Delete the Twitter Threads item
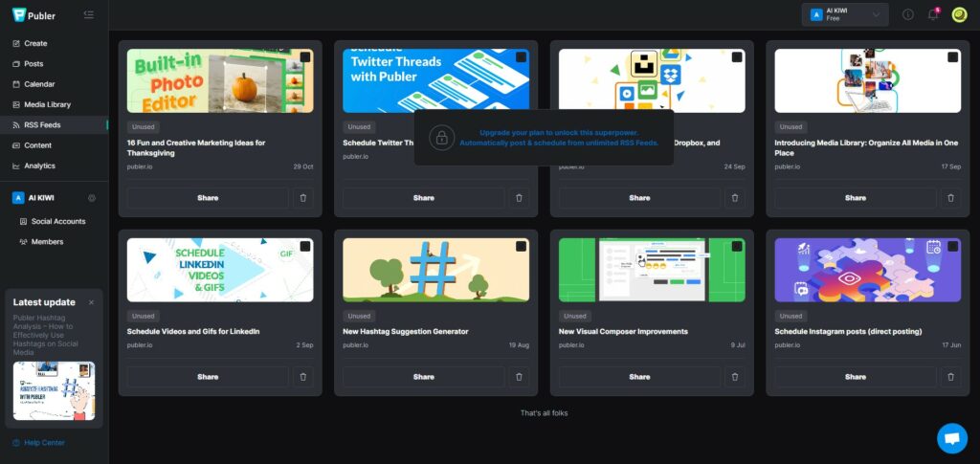 [x=519, y=198]
